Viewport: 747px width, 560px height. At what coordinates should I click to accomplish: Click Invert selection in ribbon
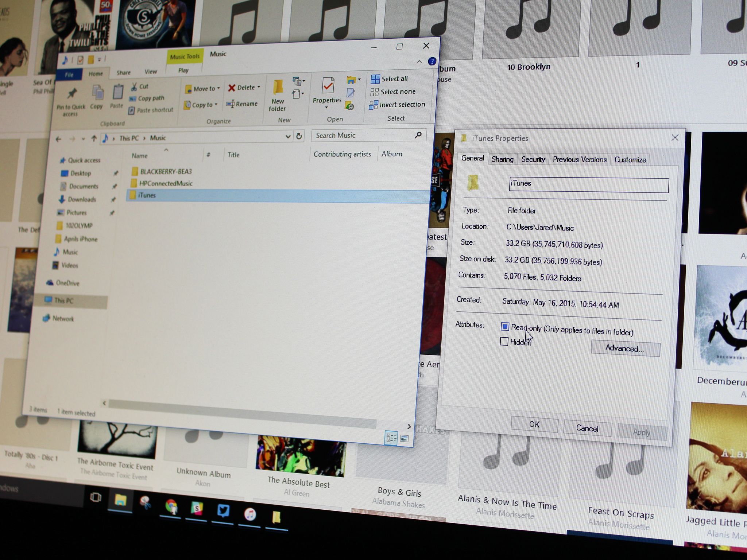tap(397, 105)
